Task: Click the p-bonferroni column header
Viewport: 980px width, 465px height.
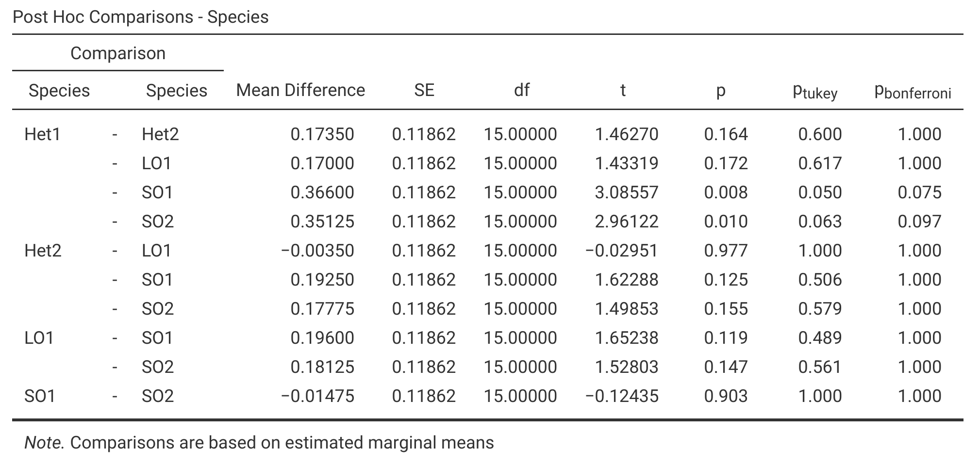Action: pyautogui.click(x=913, y=91)
